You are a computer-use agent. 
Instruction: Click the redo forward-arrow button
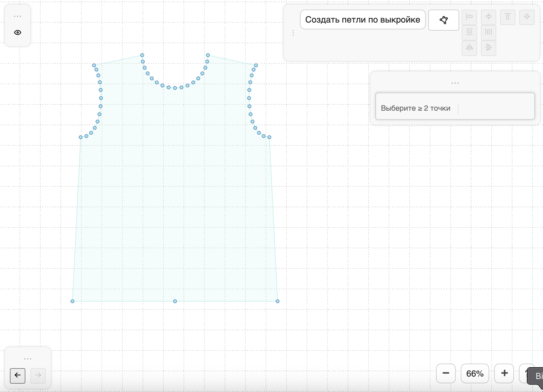38,375
